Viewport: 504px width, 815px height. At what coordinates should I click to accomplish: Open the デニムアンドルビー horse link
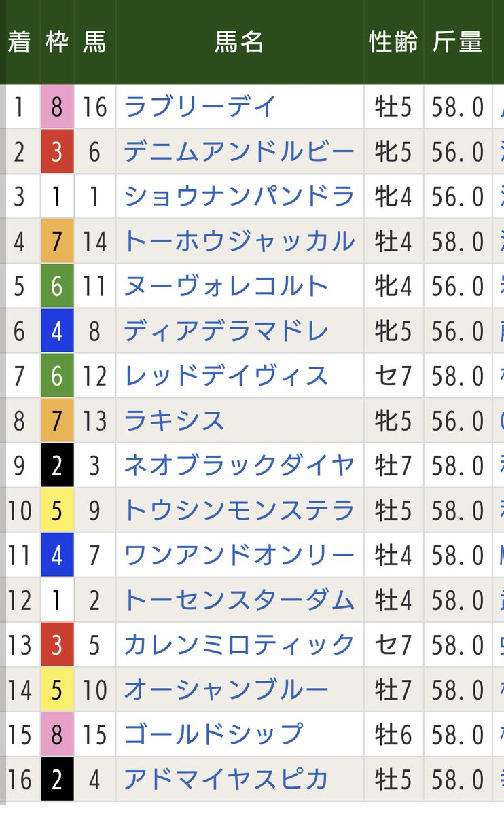click(x=238, y=151)
